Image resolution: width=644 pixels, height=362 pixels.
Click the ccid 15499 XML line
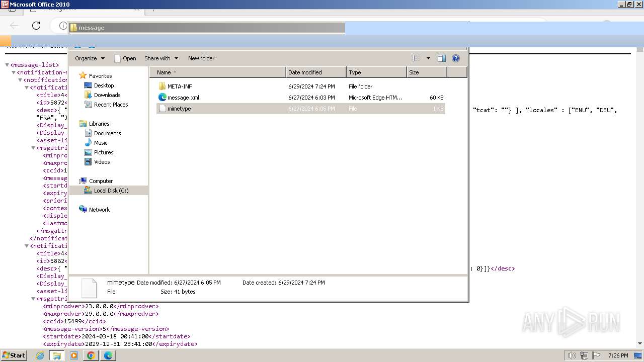[74, 321]
